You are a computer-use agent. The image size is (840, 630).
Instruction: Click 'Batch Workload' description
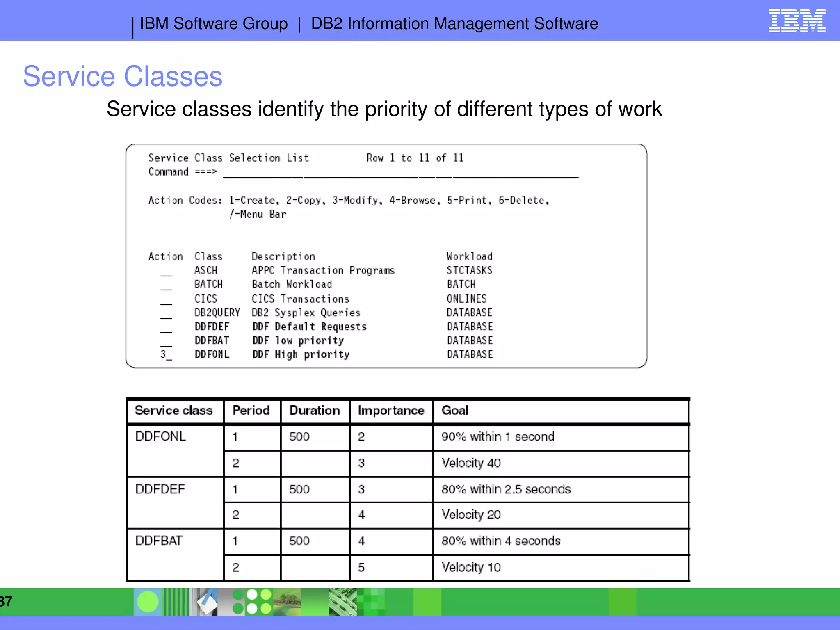tap(292, 285)
